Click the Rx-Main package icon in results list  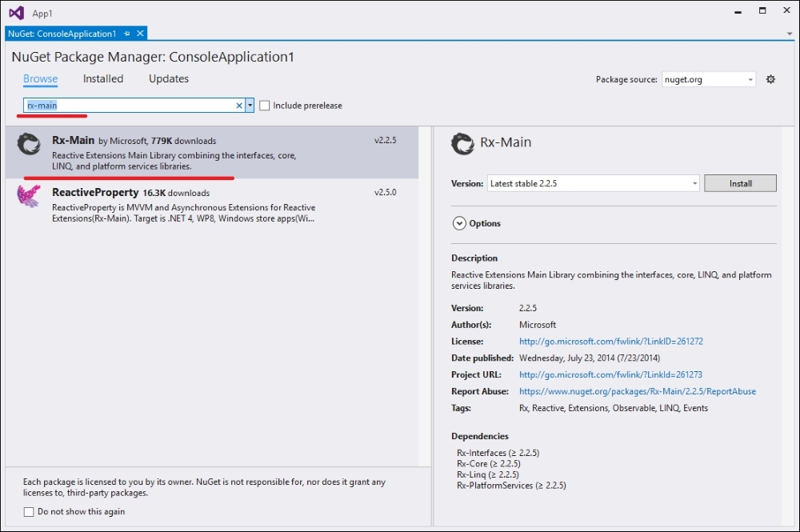pos(29,144)
